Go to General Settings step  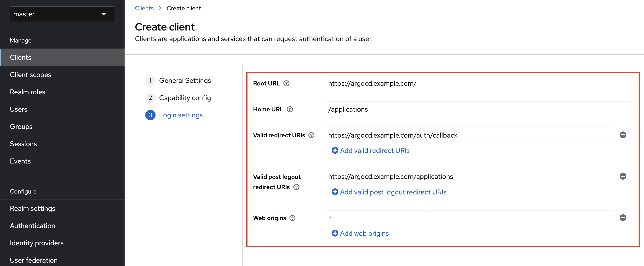click(x=185, y=81)
